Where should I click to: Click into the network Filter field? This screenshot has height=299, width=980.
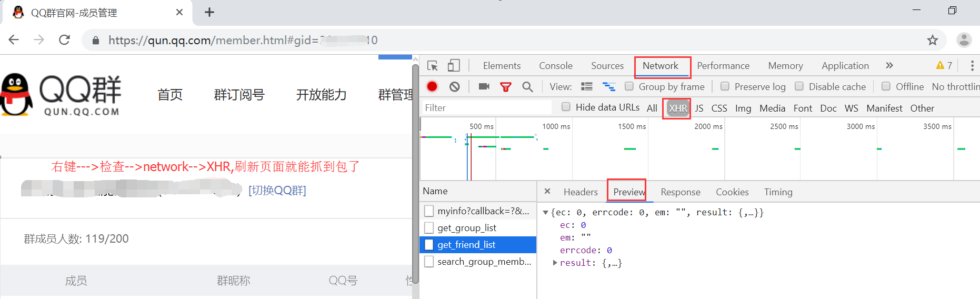coord(487,108)
